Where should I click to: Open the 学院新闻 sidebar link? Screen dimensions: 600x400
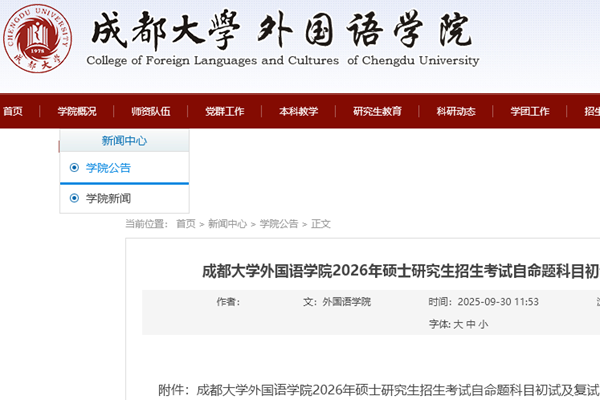(x=108, y=198)
